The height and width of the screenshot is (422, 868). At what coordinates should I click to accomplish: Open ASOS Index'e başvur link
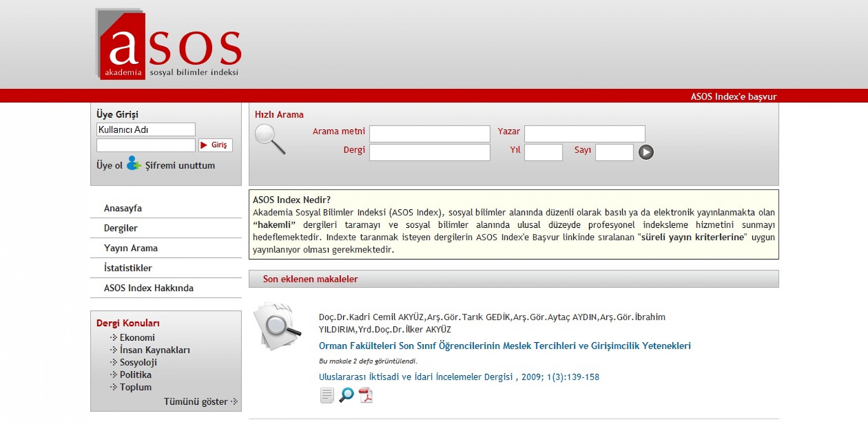click(x=733, y=96)
